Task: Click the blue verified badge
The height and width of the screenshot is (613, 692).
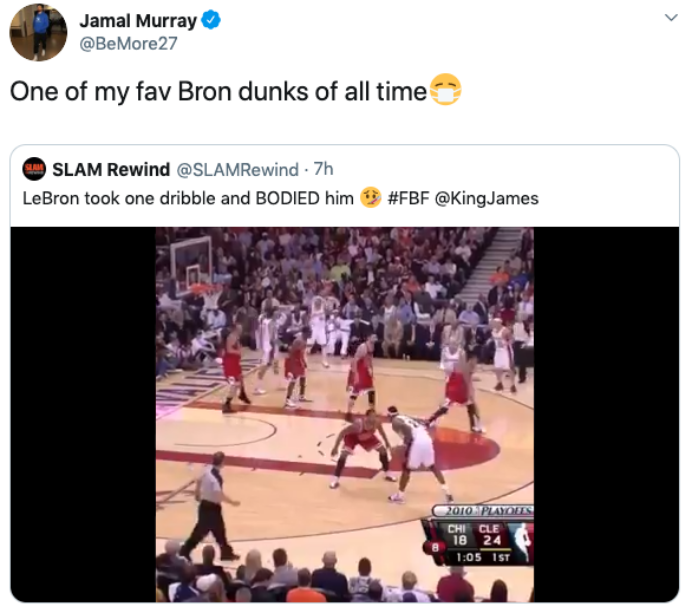Action: pyautogui.click(x=211, y=20)
